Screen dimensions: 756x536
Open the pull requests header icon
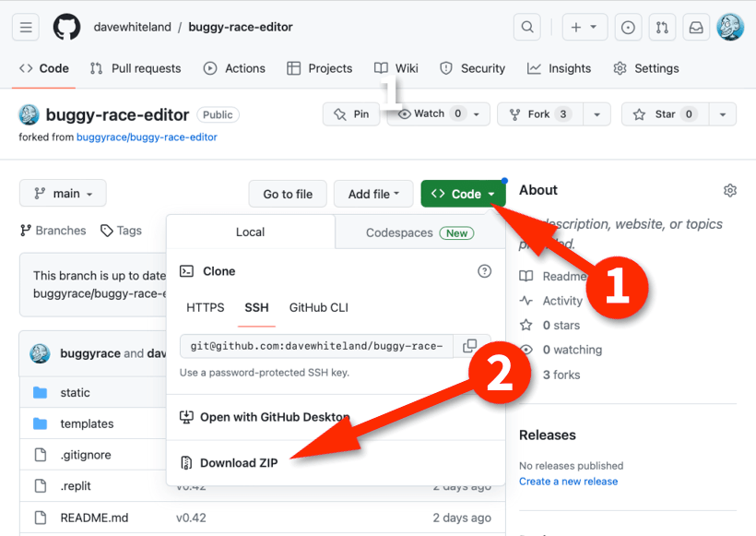point(662,27)
